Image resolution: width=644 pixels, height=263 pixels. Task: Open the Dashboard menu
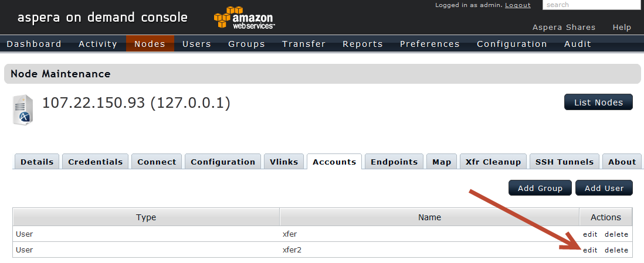(34, 44)
